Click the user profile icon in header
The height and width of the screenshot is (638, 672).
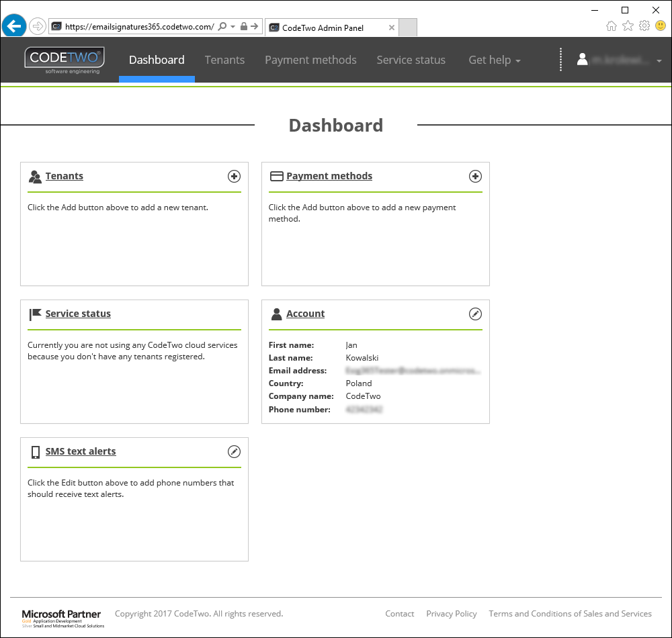(x=582, y=60)
